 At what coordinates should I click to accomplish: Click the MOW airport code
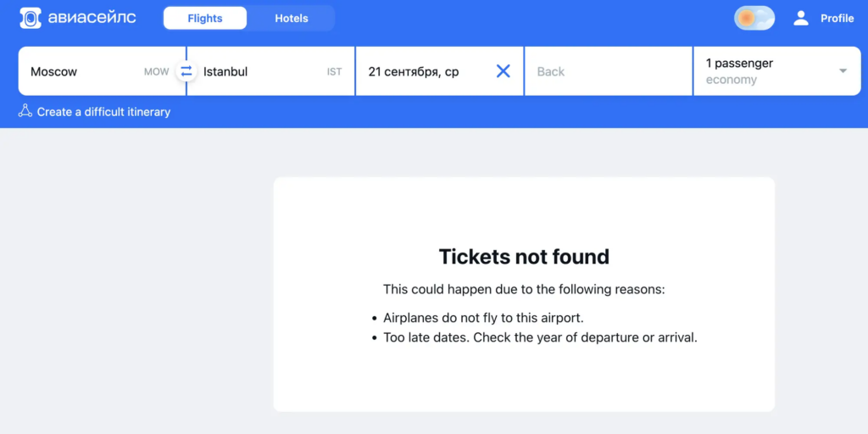[x=157, y=72]
